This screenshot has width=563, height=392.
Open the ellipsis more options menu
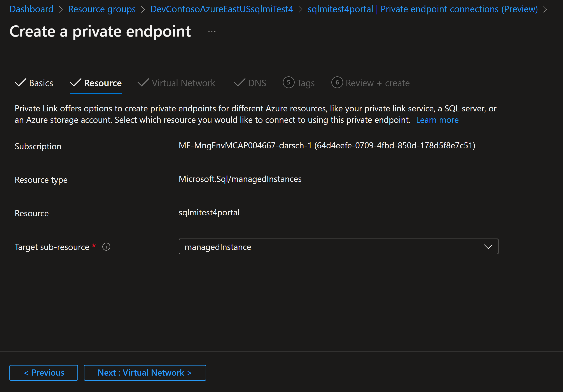point(212,31)
